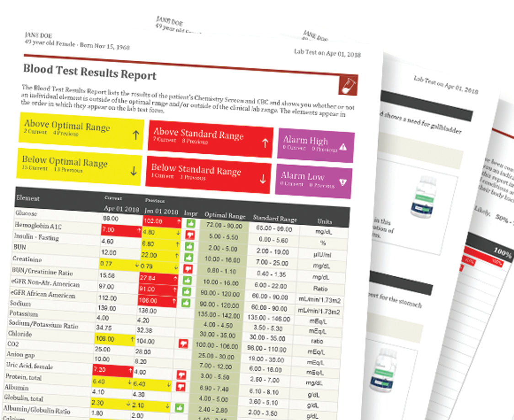Click the up arrow in Above Standard Range box
Screen dimensions: 514x420
point(265,143)
